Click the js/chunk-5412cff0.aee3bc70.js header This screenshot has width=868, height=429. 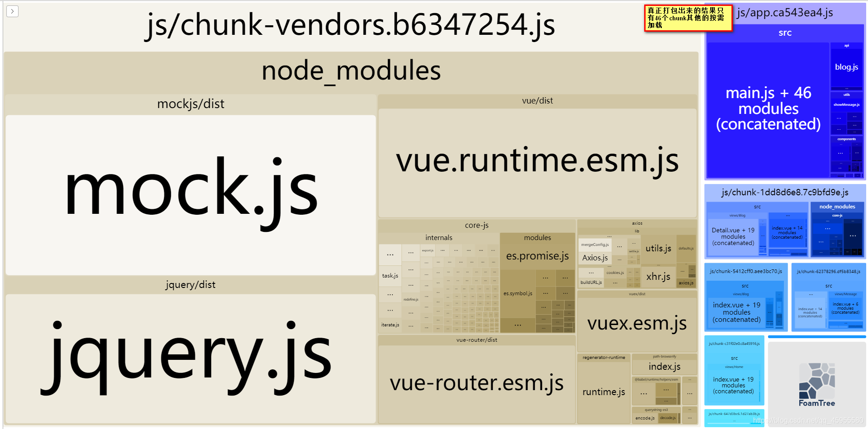tap(745, 272)
